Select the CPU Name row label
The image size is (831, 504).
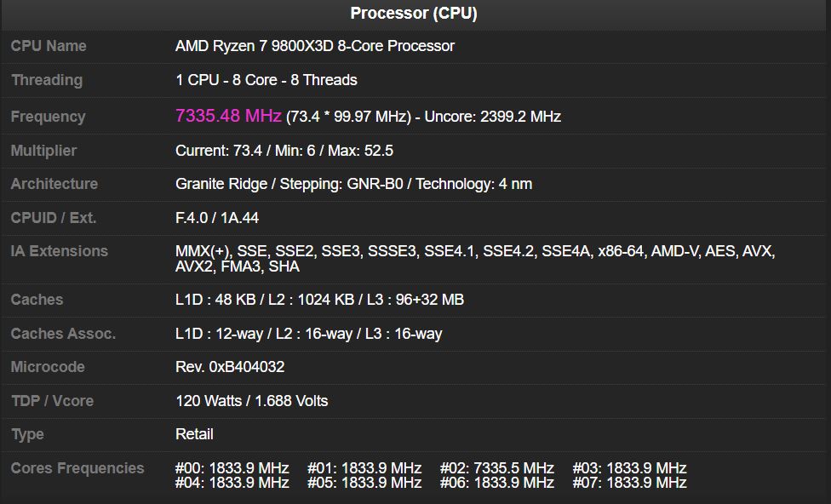(47, 46)
